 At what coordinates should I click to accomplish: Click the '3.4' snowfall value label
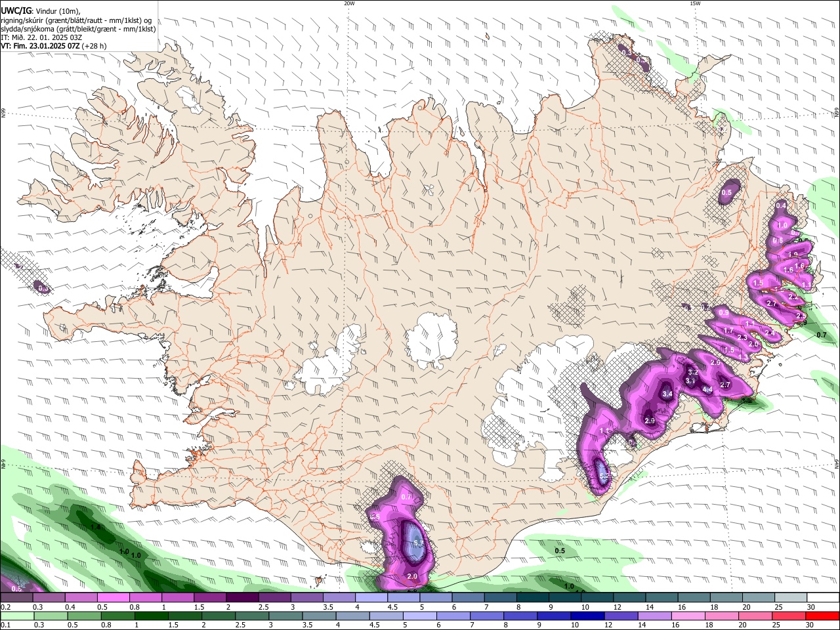(x=668, y=394)
